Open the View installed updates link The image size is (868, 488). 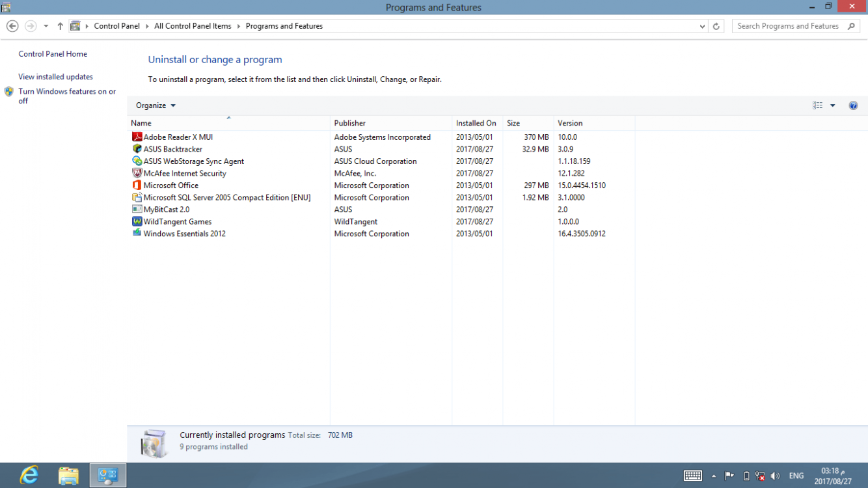(x=55, y=77)
